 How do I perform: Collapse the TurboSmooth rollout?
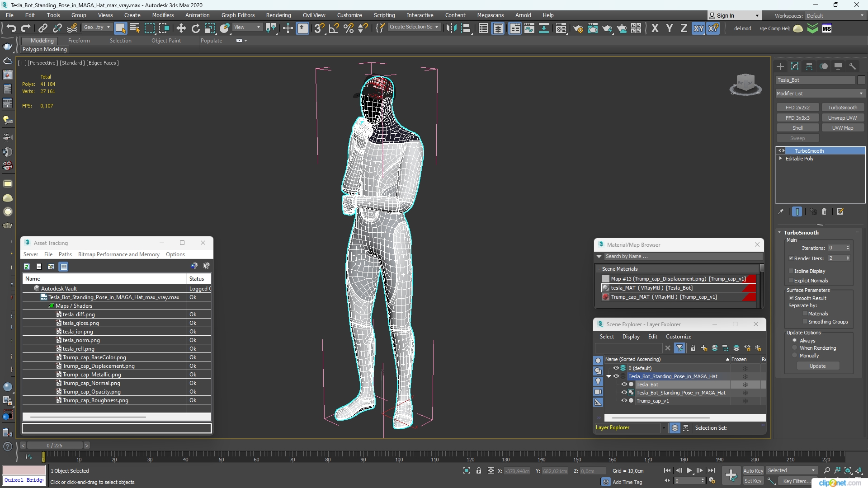pos(779,233)
